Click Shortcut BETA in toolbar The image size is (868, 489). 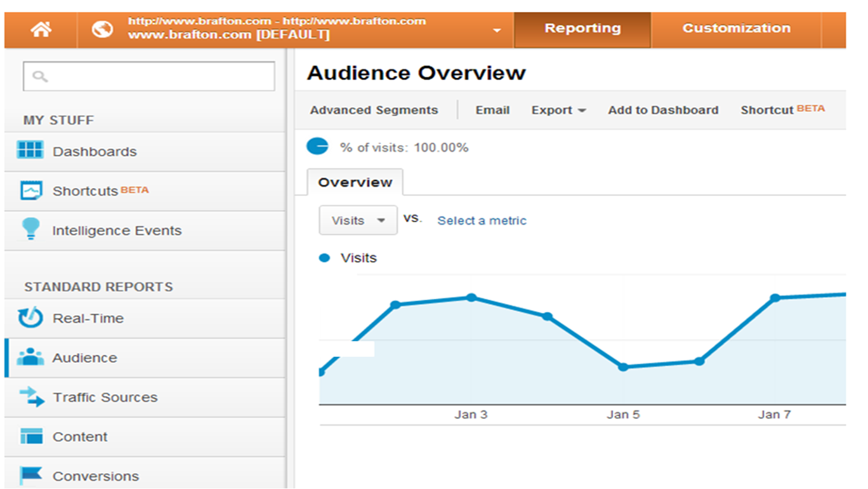(782, 110)
